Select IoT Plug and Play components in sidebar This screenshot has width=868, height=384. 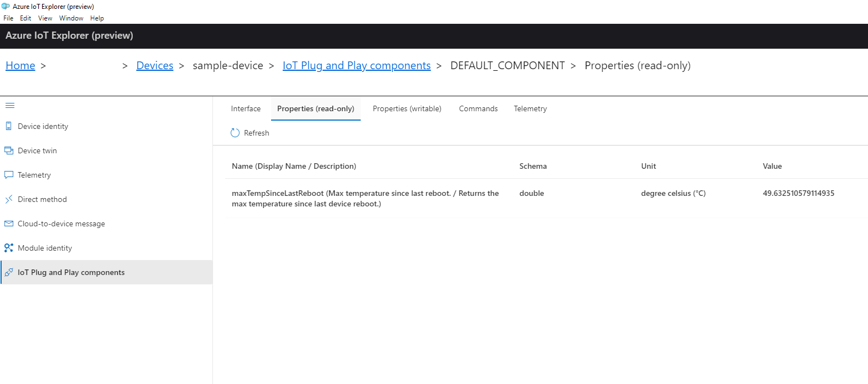106,272
